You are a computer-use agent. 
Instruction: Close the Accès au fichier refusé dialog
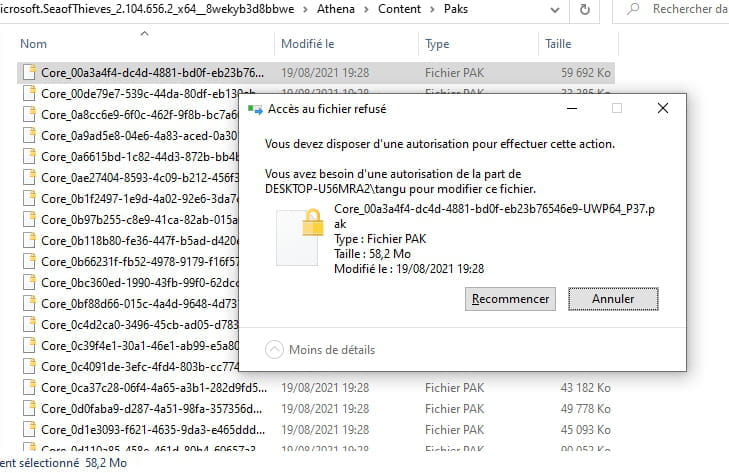(662, 108)
